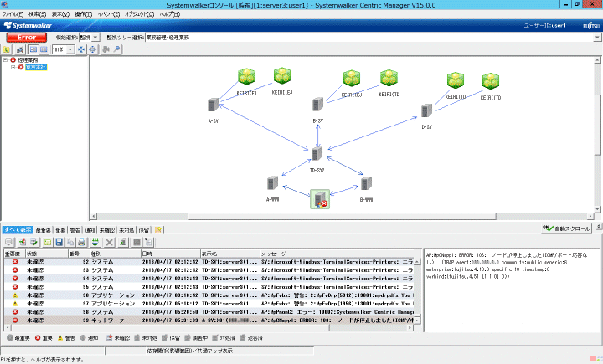
Task: Click the up-folder toolbar icon
Action: click(6, 49)
